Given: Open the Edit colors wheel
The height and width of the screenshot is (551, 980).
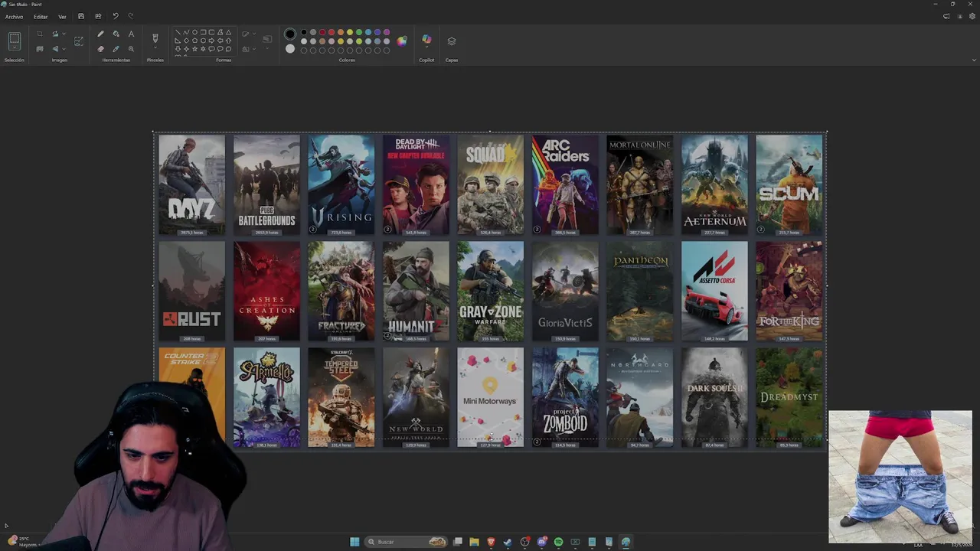Looking at the screenshot, I should tap(401, 41).
